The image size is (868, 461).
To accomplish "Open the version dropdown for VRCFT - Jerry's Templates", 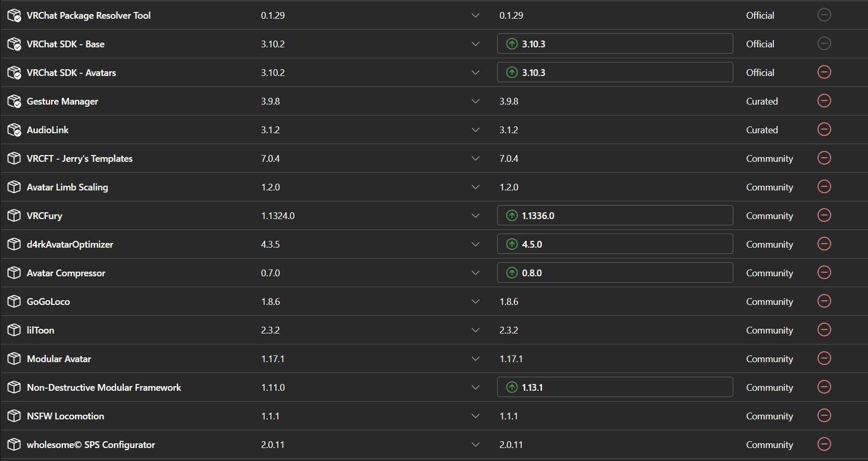I will pos(475,158).
